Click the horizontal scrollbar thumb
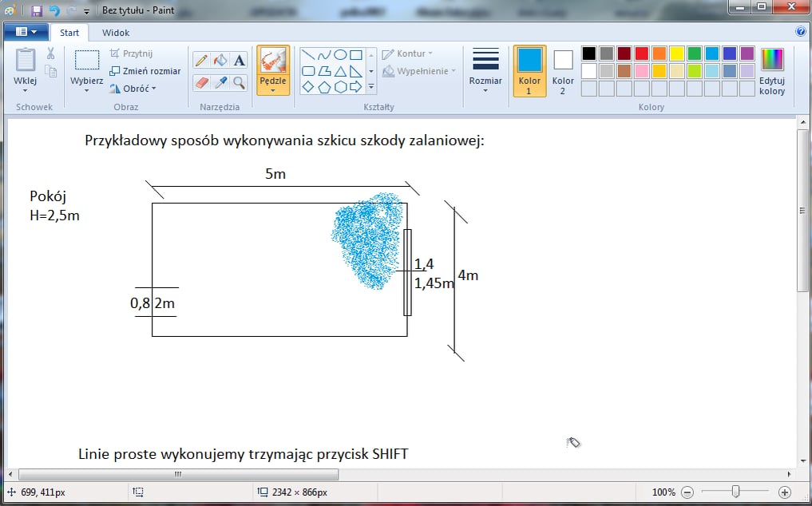This screenshot has width=812, height=506. coord(179,474)
